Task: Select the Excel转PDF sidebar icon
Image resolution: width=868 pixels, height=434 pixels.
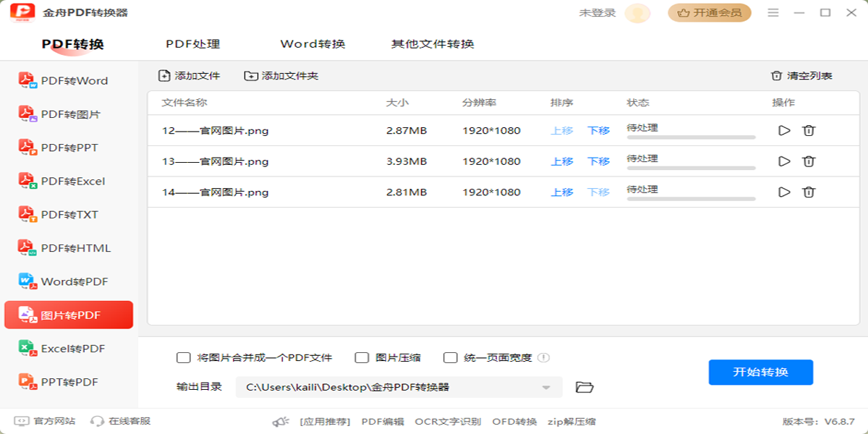Action: pos(27,349)
